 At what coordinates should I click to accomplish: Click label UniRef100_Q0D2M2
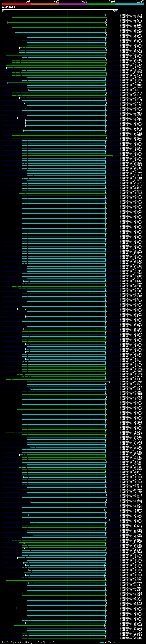click(x=131, y=638)
